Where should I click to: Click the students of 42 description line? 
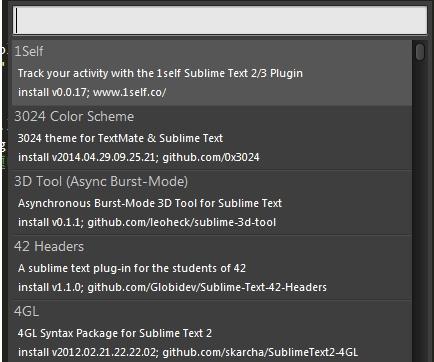132,268
